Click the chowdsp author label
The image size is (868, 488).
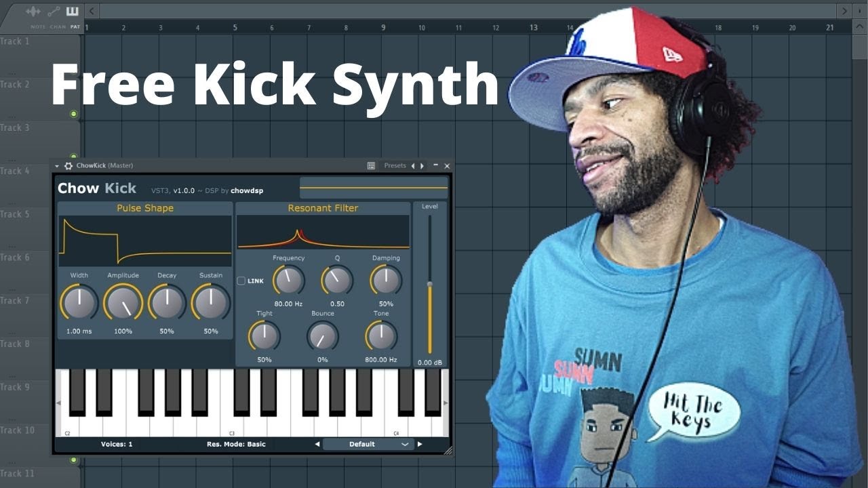tap(247, 190)
